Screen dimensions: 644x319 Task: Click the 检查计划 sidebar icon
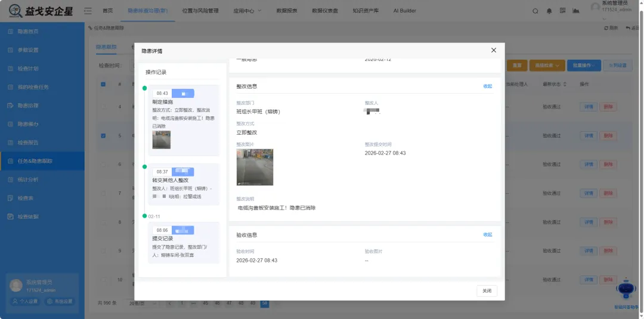click(x=11, y=69)
